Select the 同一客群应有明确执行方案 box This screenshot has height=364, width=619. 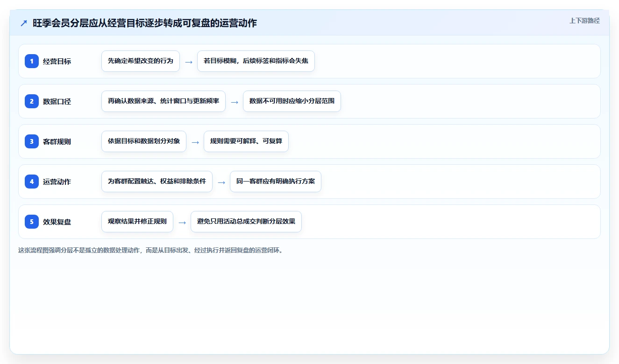pyautogui.click(x=276, y=182)
